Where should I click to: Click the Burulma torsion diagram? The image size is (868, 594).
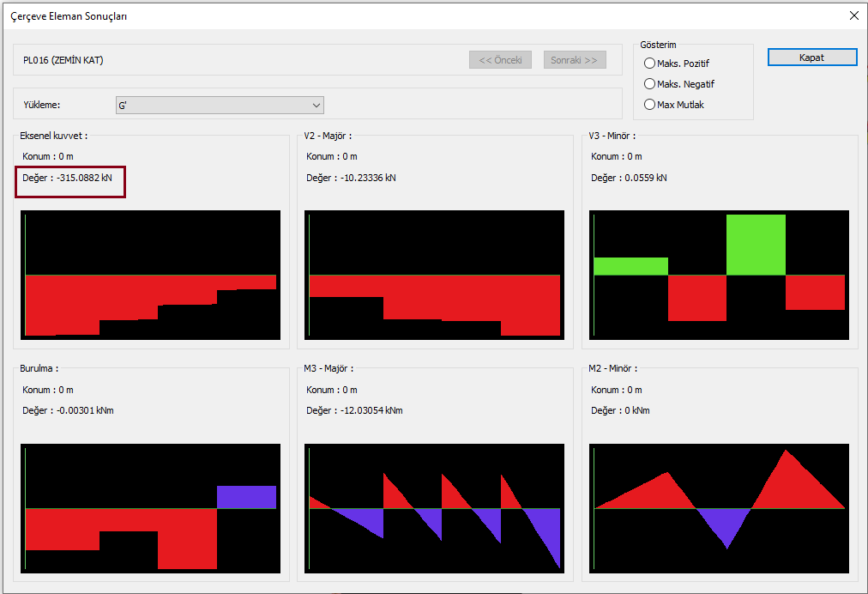pyautogui.click(x=150, y=508)
